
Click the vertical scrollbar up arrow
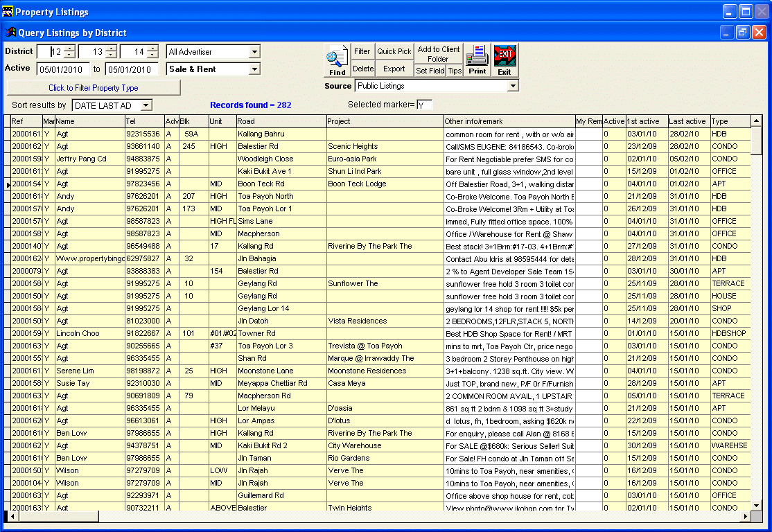757,121
